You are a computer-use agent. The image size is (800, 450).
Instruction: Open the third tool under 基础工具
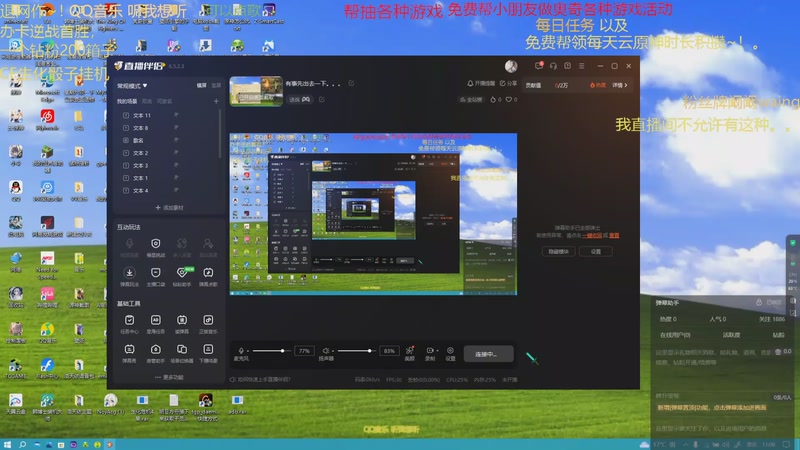182,324
